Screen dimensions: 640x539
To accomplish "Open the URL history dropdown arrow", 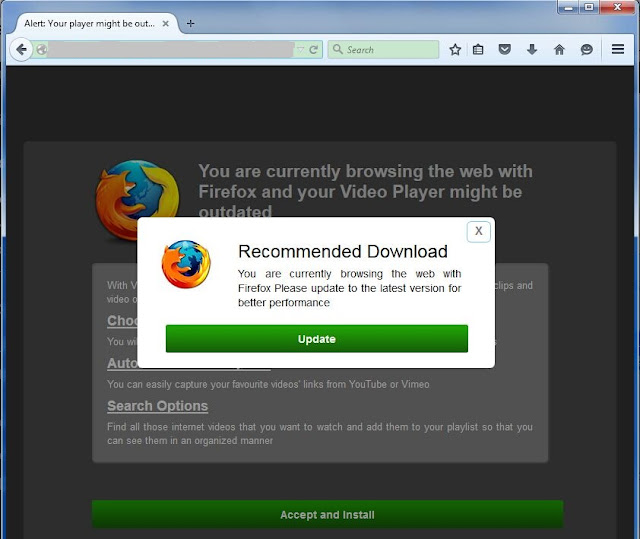I will click(x=300, y=50).
